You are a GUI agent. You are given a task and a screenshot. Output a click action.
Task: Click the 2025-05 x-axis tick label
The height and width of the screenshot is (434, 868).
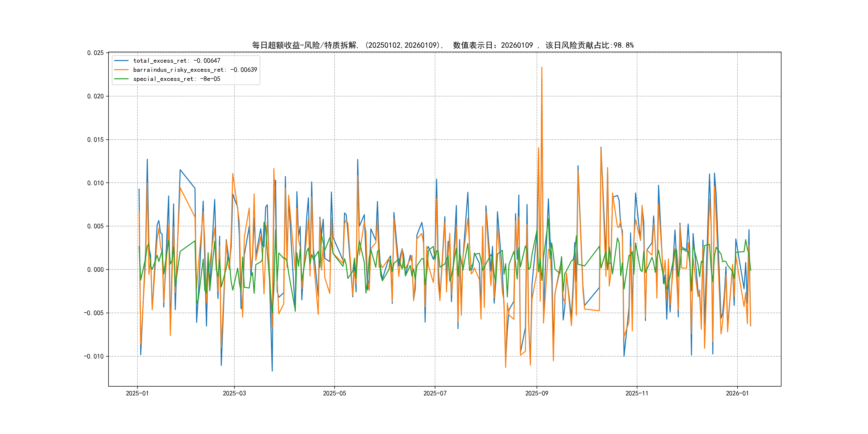coord(334,393)
